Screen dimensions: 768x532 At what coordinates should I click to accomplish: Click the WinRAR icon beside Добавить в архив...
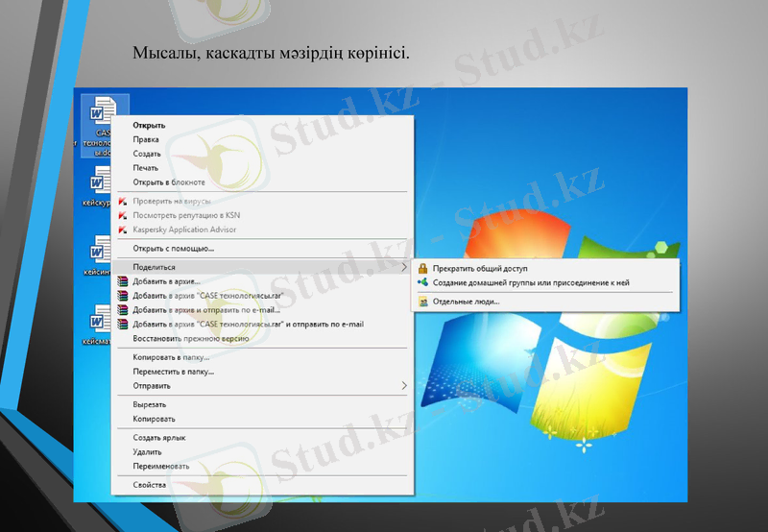click(x=123, y=281)
